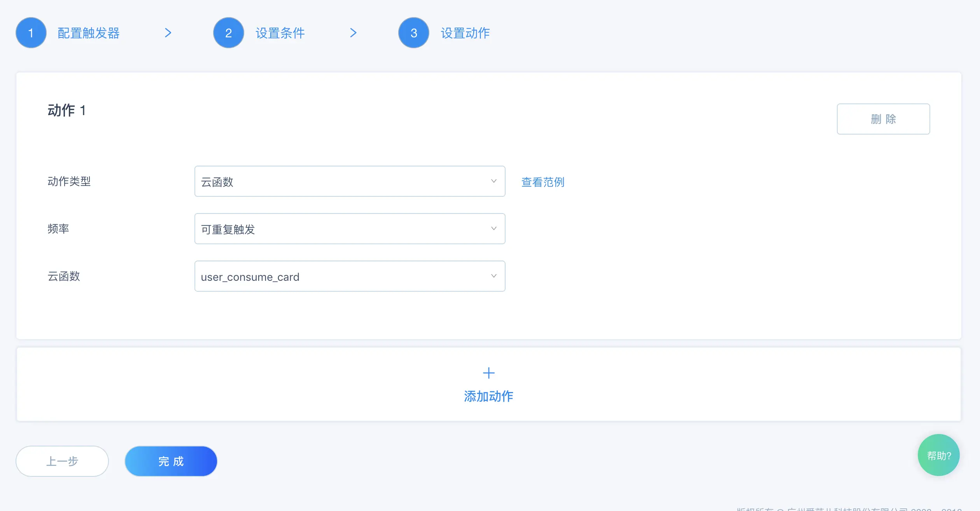Image resolution: width=980 pixels, height=511 pixels.
Task: Go back with 上一步 button
Action: pyautogui.click(x=62, y=461)
